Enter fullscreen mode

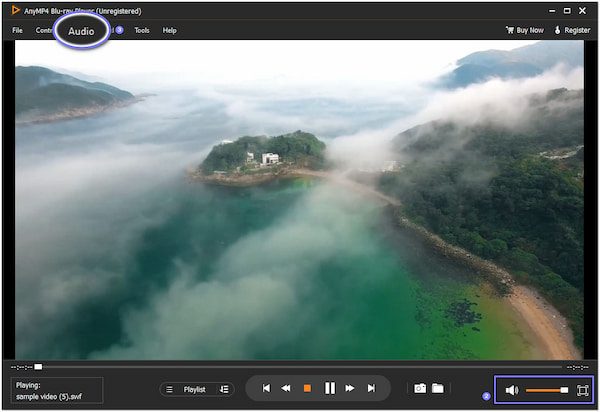point(582,390)
